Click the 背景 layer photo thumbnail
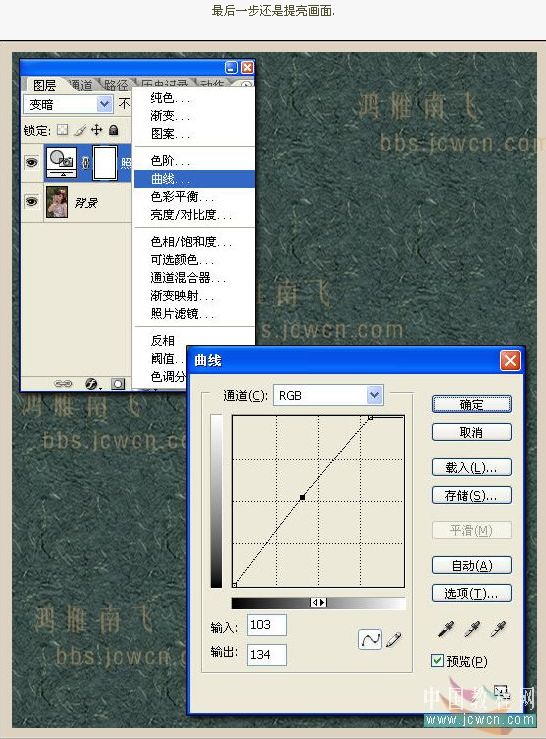This screenshot has width=546, height=739. click(x=57, y=201)
